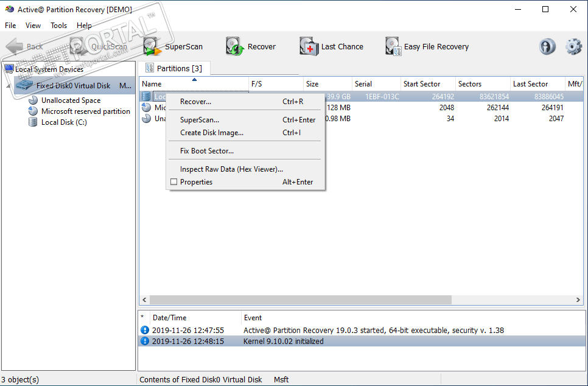
Task: Sort by the Start Sector column header
Action: point(429,84)
